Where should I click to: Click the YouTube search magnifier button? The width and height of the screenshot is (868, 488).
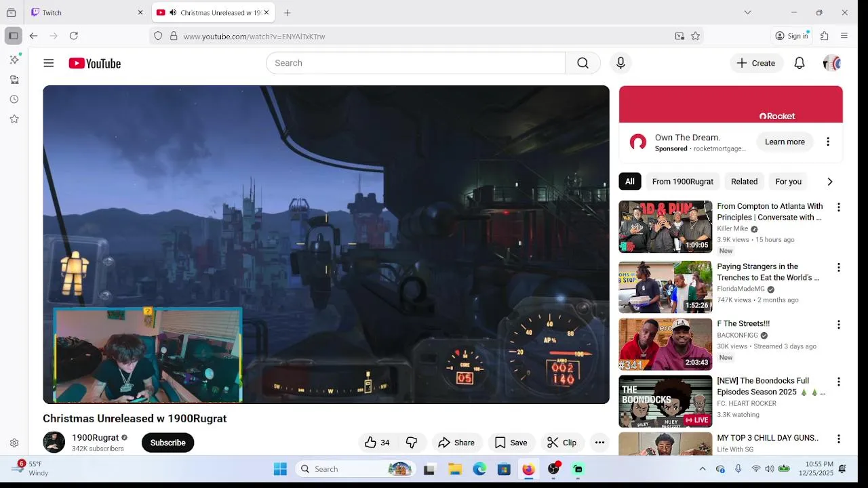click(583, 63)
